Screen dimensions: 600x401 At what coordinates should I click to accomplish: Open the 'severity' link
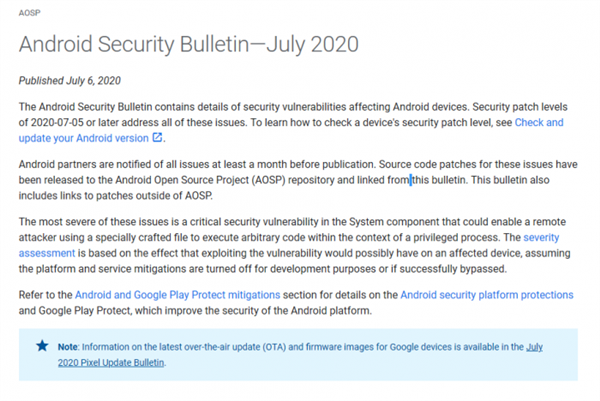pyautogui.click(x=541, y=237)
